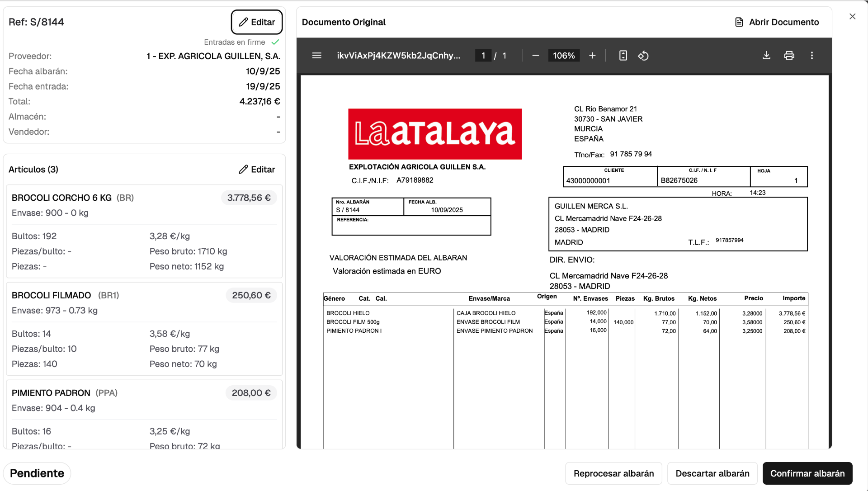Screen dimensions: 868x491
Task: Click the Fecha entrada value 19/9/25
Action: tap(263, 86)
